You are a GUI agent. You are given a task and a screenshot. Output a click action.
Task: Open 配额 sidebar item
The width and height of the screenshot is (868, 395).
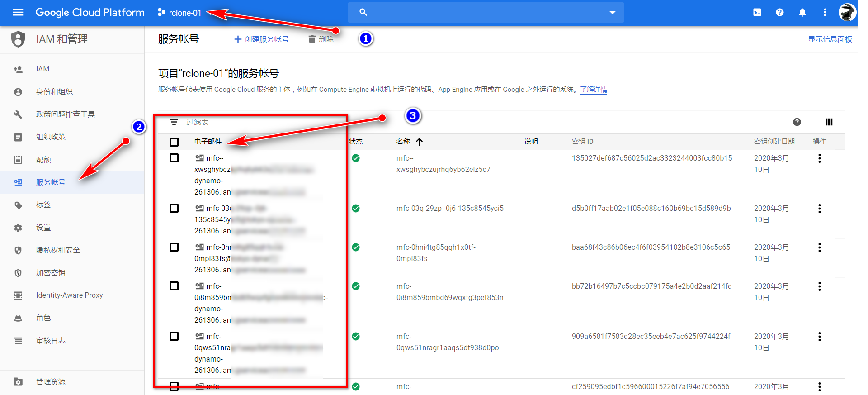pyautogui.click(x=72, y=159)
